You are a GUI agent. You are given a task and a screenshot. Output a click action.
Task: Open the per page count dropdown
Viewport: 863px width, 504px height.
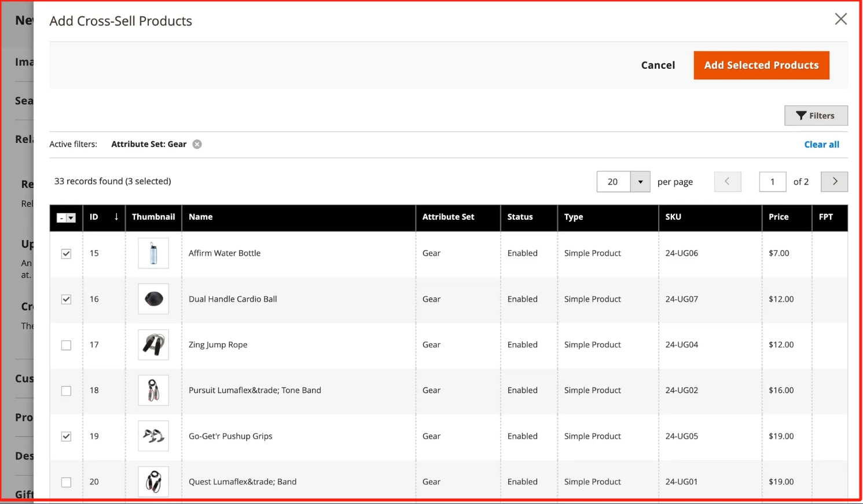coord(640,182)
